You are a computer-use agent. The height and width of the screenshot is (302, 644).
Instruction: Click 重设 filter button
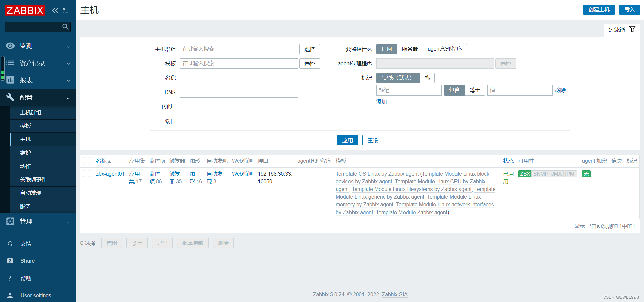373,140
